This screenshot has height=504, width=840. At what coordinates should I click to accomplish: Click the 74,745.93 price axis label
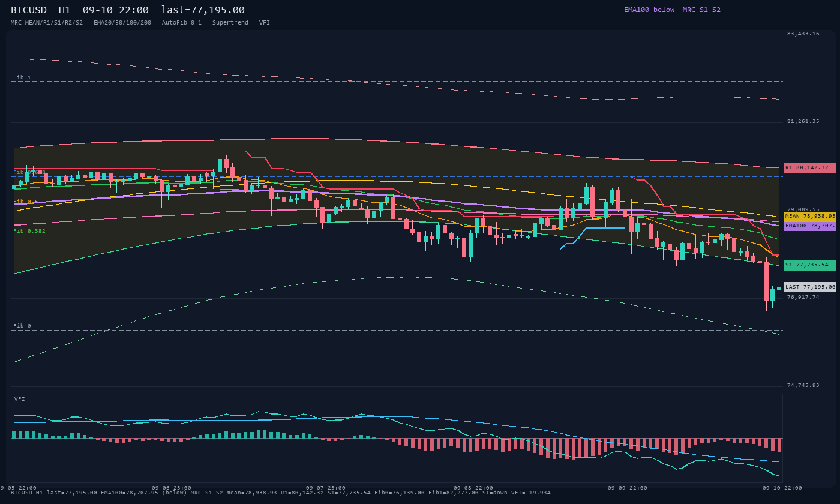coord(803,385)
